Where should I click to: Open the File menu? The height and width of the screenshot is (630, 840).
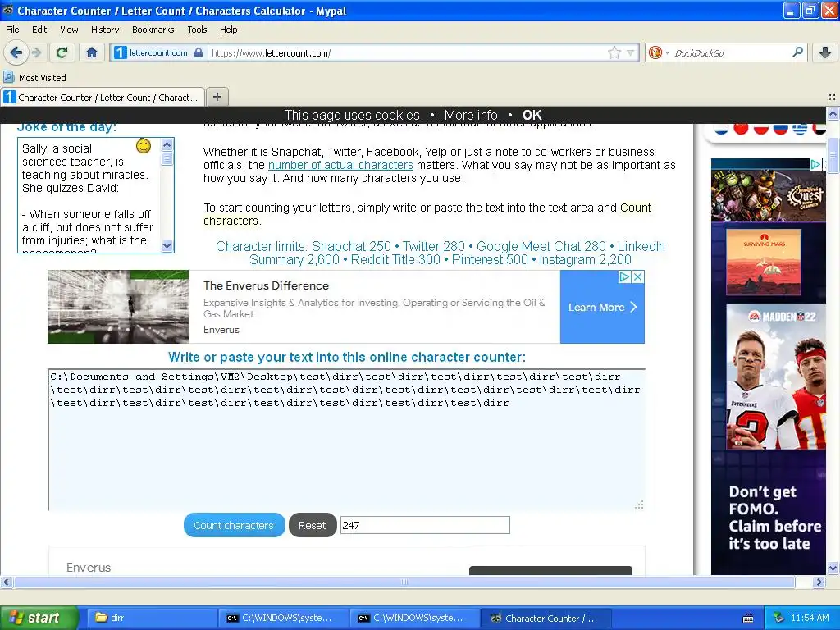click(12, 30)
